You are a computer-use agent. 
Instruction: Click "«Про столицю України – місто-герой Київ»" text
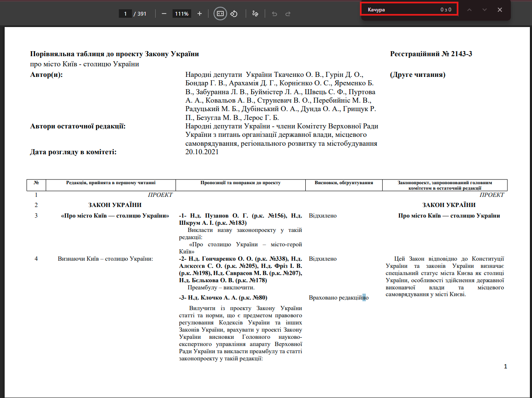241,248
